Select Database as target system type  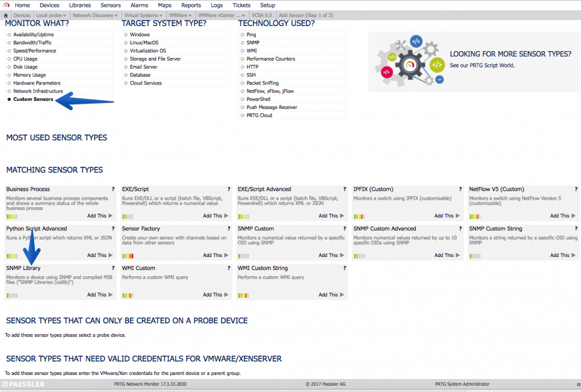(x=126, y=75)
